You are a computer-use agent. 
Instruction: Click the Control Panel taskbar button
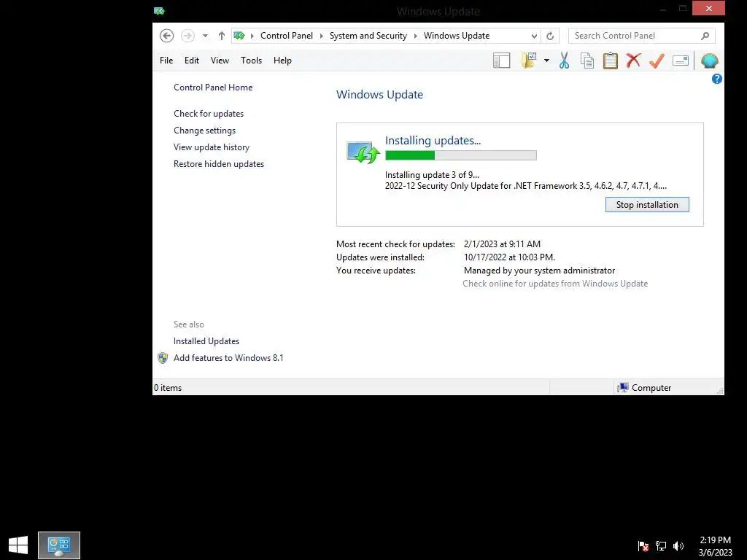pyautogui.click(x=59, y=545)
